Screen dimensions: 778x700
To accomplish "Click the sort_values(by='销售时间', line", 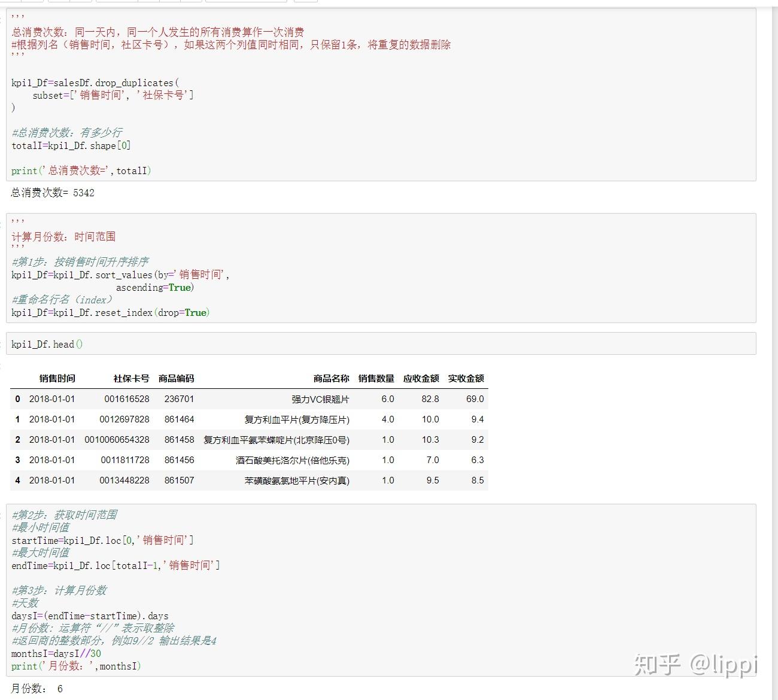I will pos(120,275).
